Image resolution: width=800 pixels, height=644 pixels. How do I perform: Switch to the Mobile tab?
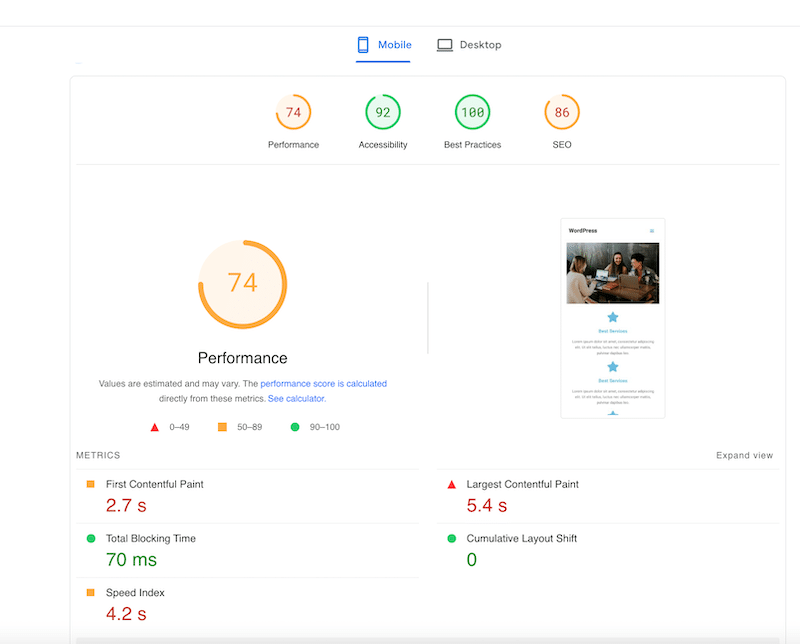point(396,45)
